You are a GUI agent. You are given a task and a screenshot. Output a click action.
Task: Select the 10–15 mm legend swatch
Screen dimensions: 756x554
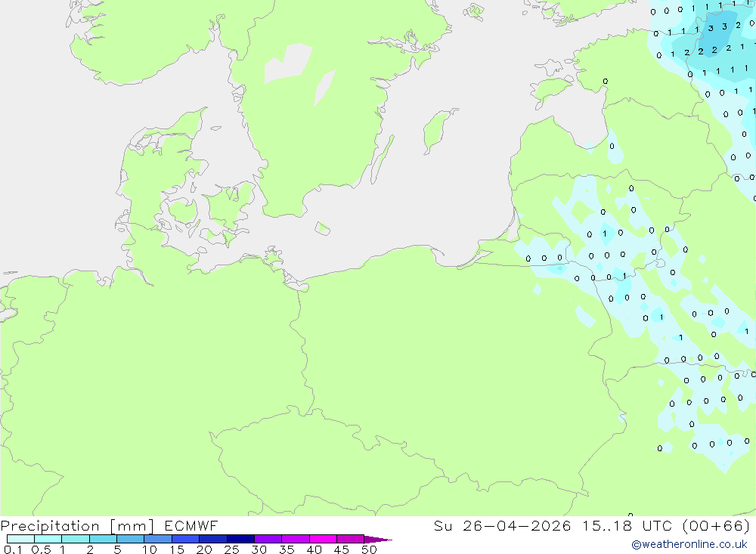point(158,539)
